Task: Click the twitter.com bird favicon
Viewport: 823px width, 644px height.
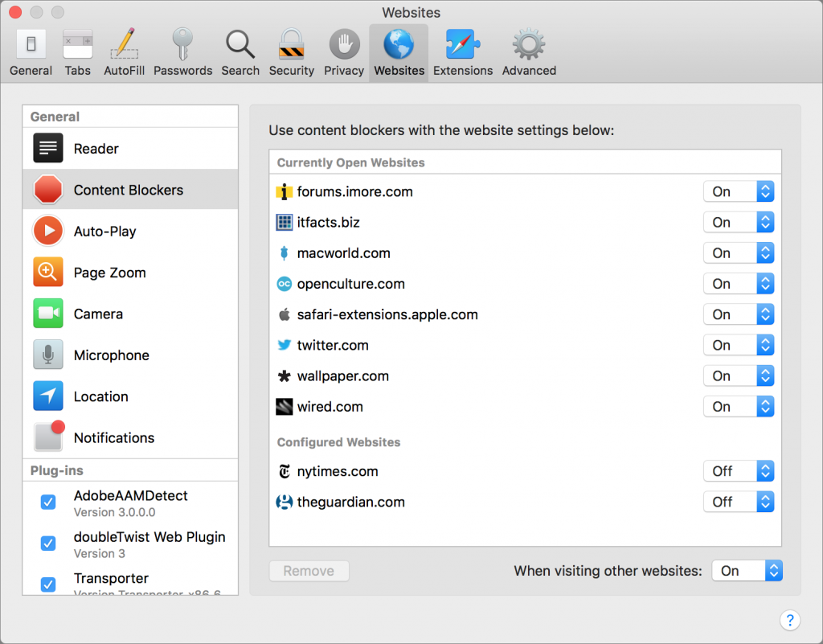Action: (284, 345)
